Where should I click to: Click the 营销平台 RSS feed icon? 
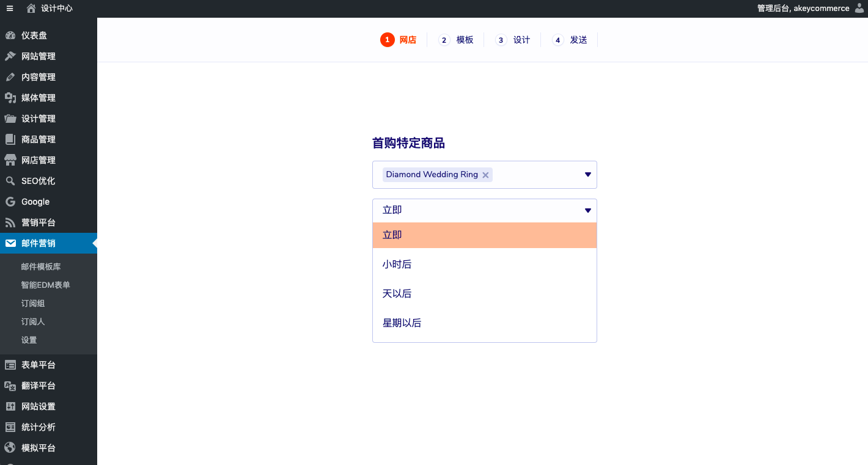(10, 222)
